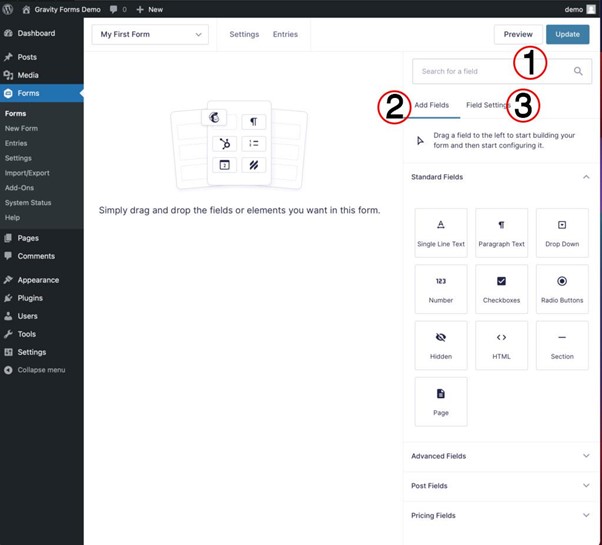The width and height of the screenshot is (602, 545).
Task: Open Comments from the sidebar
Action: coord(41,256)
